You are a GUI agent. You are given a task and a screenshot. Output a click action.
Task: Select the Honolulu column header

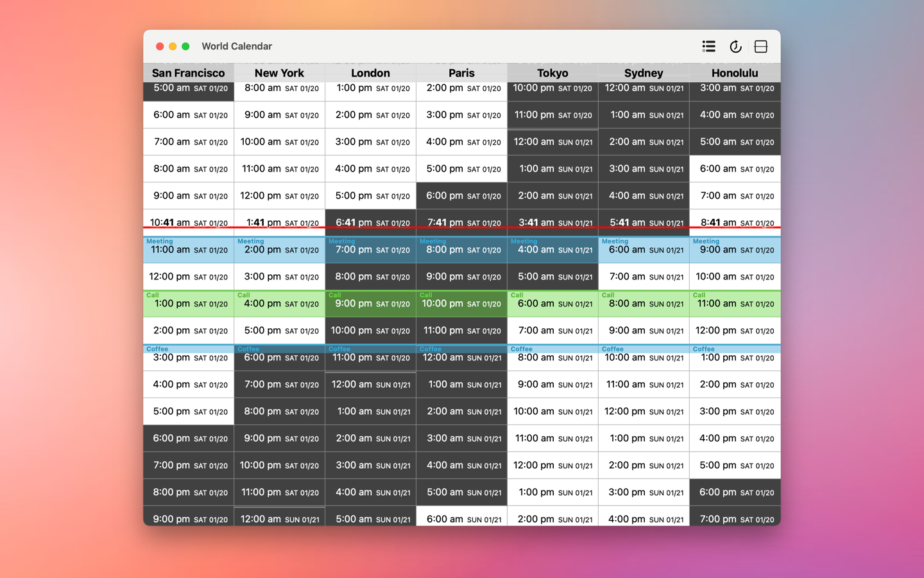tap(735, 73)
